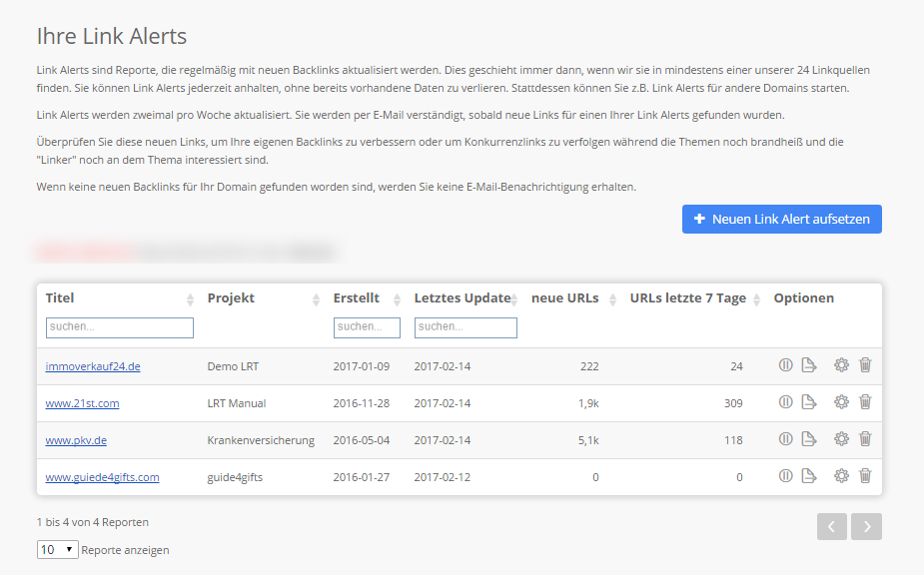Delete the www.guiede4gifts.com link alert
This screenshot has height=575, width=924.
(865, 476)
